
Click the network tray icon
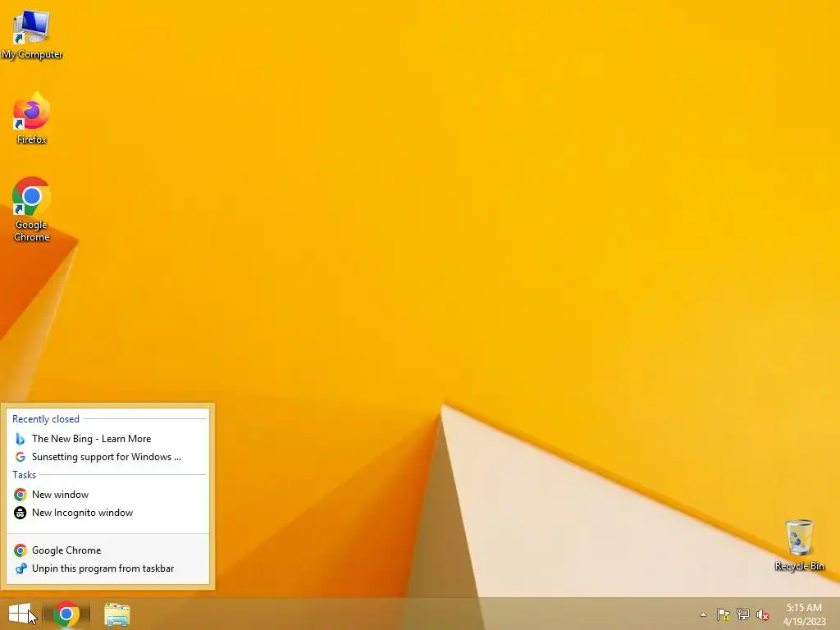pyautogui.click(x=742, y=614)
